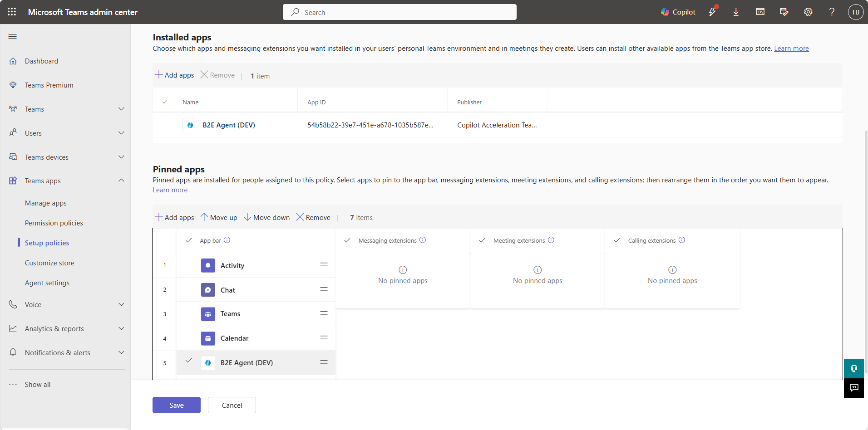868x430 pixels.
Task: Save the setup policy changes
Action: [x=176, y=405]
